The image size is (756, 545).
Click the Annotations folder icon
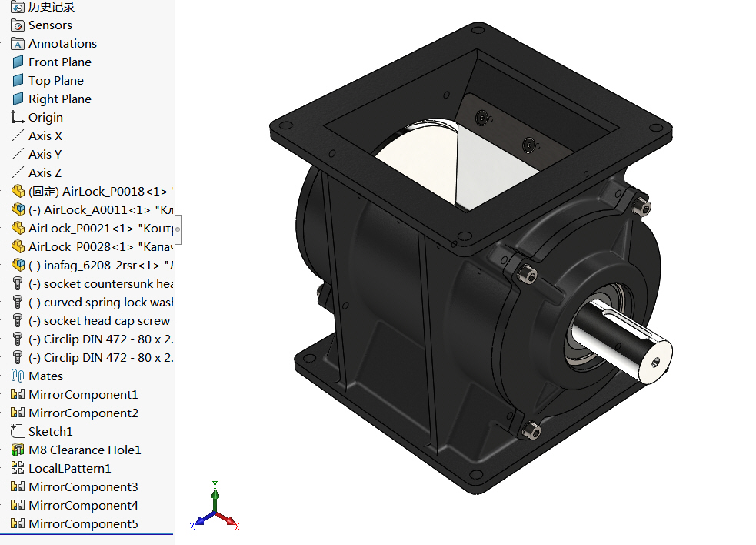coord(18,44)
